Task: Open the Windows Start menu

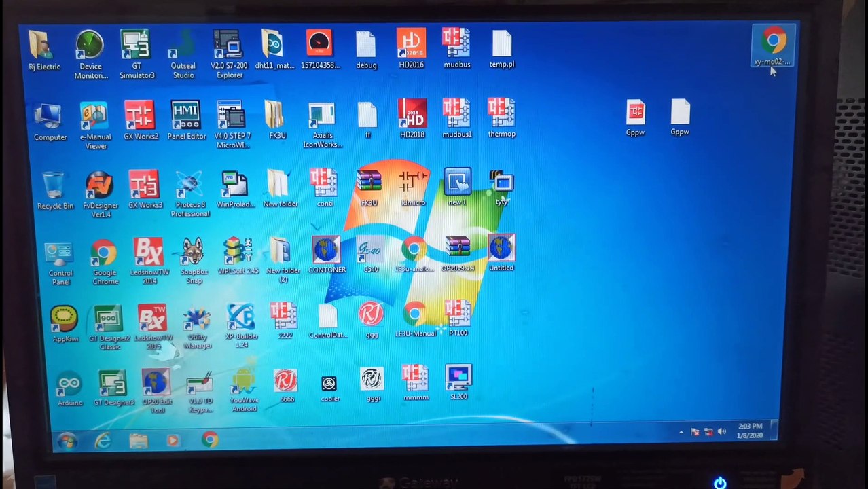Action: [x=67, y=441]
